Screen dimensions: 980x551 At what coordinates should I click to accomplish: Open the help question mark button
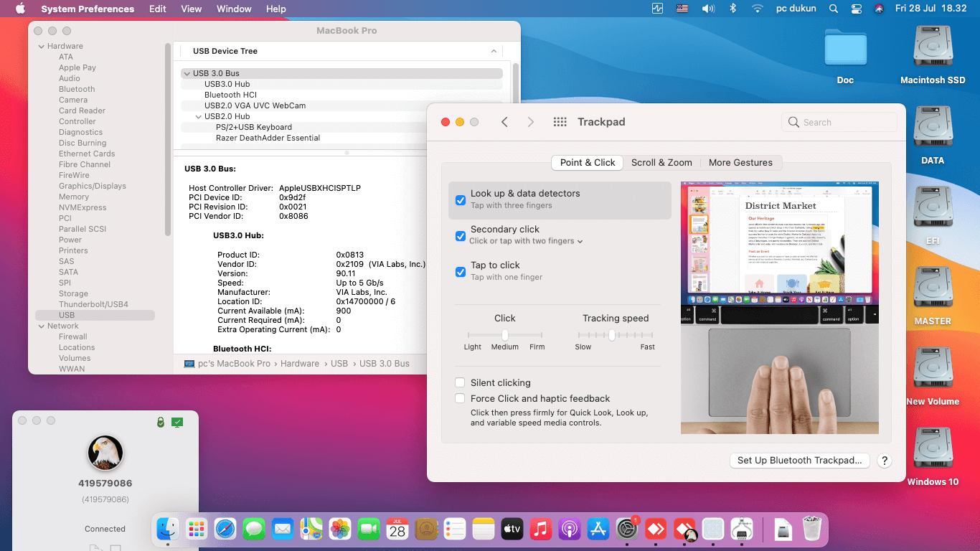(885, 461)
